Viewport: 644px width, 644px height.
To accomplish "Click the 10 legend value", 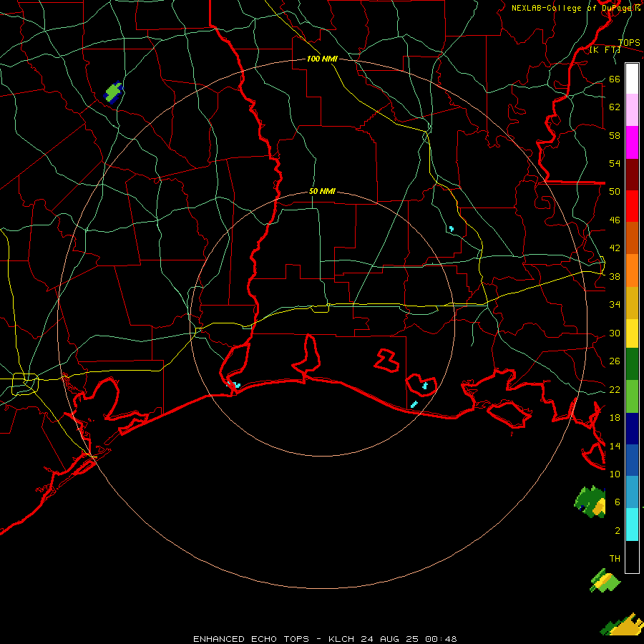I will (615, 474).
